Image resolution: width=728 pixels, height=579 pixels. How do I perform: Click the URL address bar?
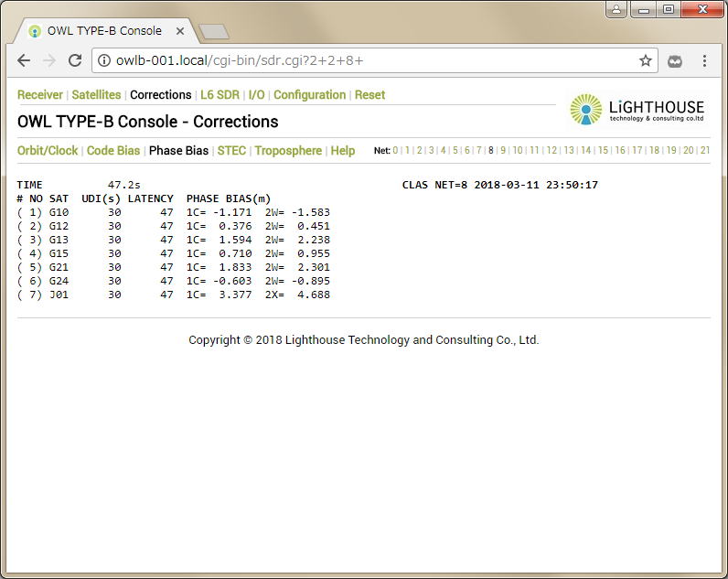coord(366,61)
